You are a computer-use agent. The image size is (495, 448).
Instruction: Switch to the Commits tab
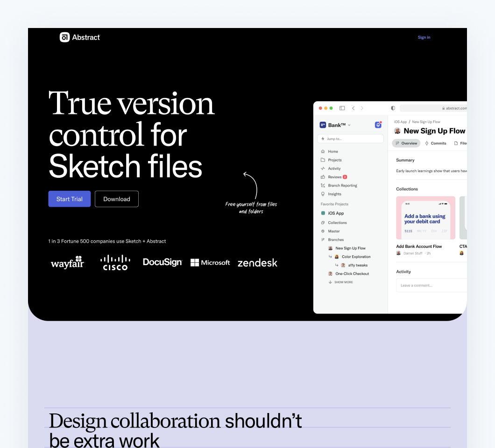point(435,143)
